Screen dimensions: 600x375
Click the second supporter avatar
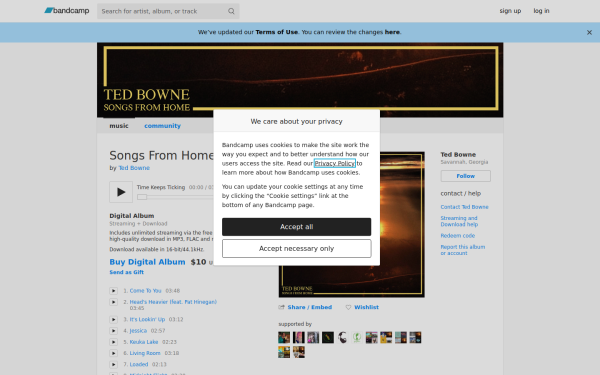point(298,338)
